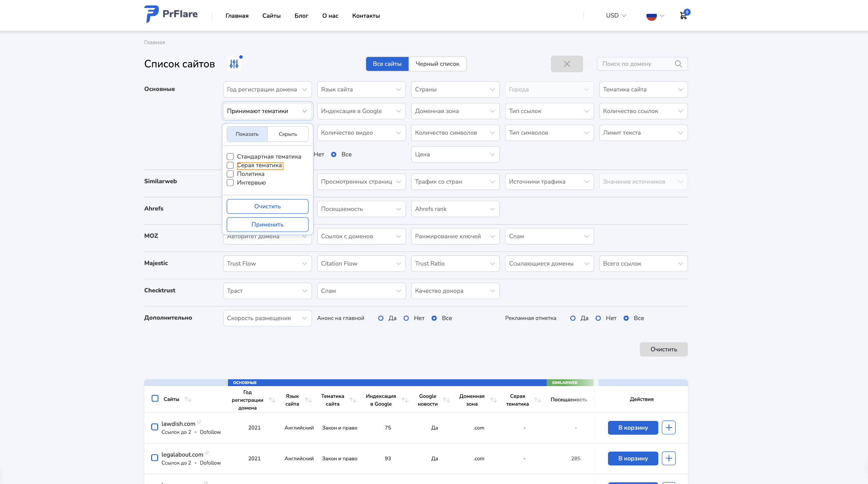
Task: Switch to Черный список tab
Action: point(437,64)
